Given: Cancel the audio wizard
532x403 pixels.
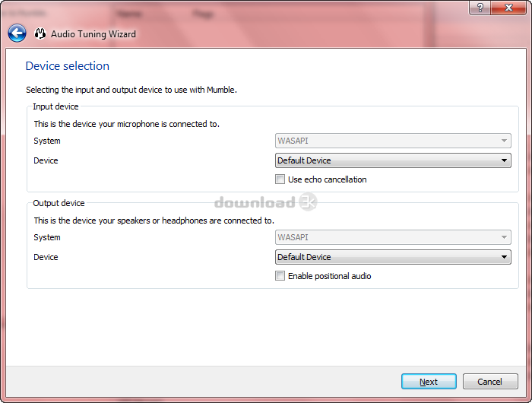Looking at the screenshot, I should click(490, 382).
